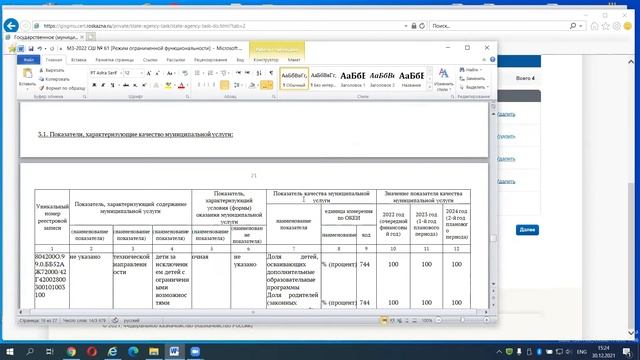
Task: Toggle superscript formatting
Action: click(x=144, y=85)
